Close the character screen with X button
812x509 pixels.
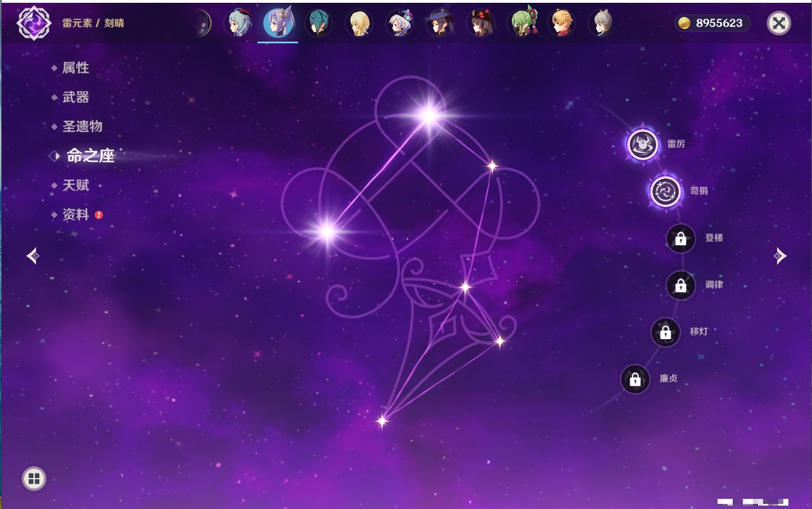click(779, 23)
